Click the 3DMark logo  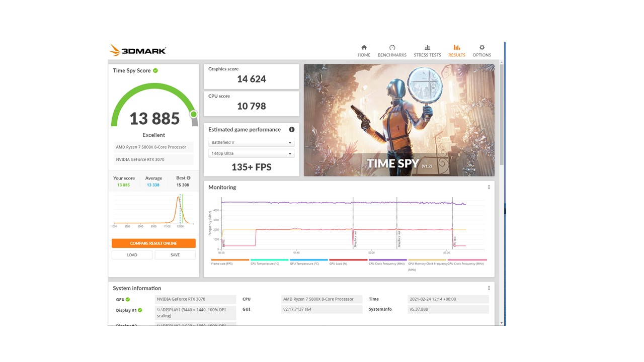[x=137, y=50]
